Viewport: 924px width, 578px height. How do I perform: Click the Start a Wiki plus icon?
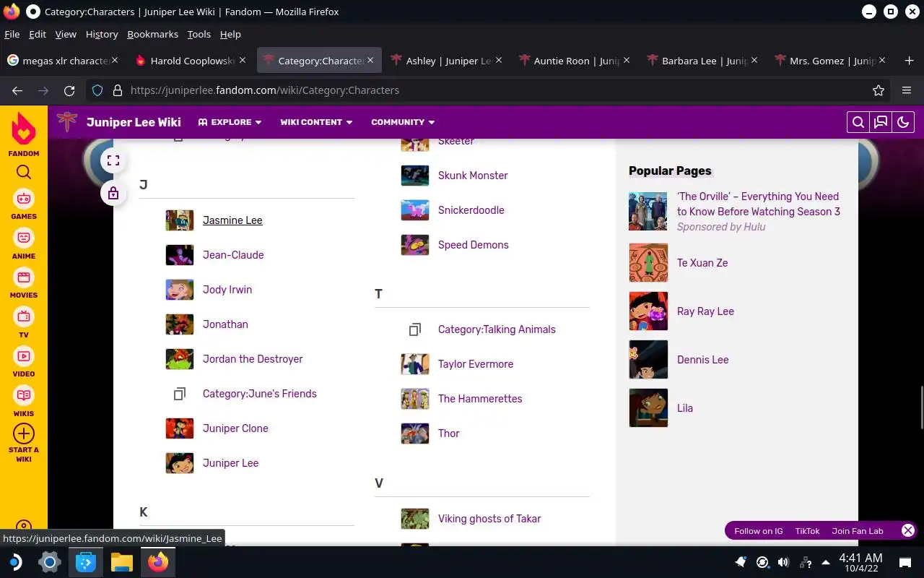(x=24, y=433)
